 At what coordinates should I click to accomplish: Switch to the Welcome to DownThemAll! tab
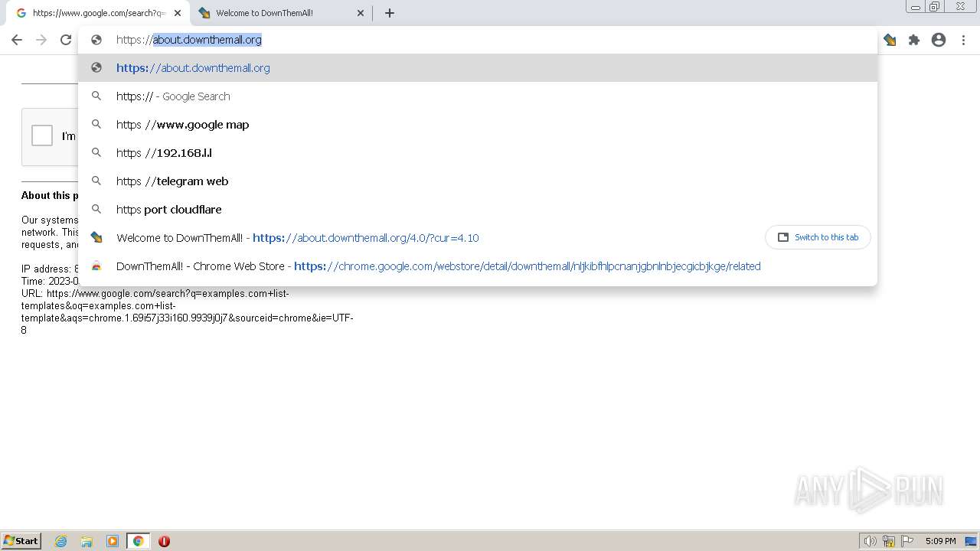tap(281, 13)
